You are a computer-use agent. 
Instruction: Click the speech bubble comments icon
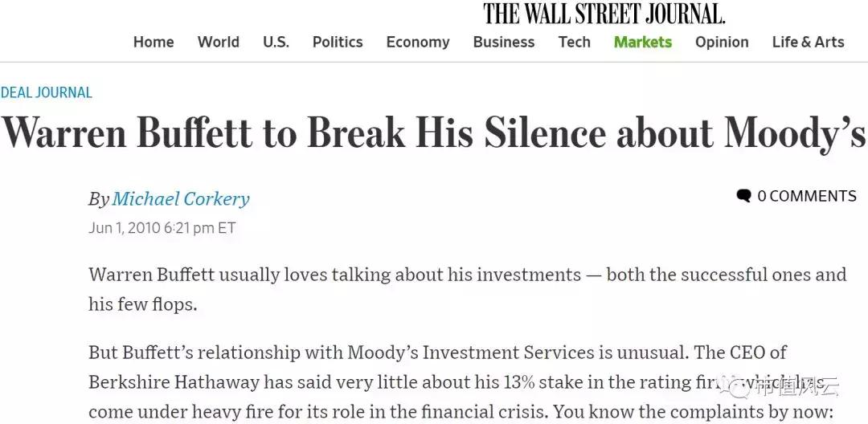(744, 196)
